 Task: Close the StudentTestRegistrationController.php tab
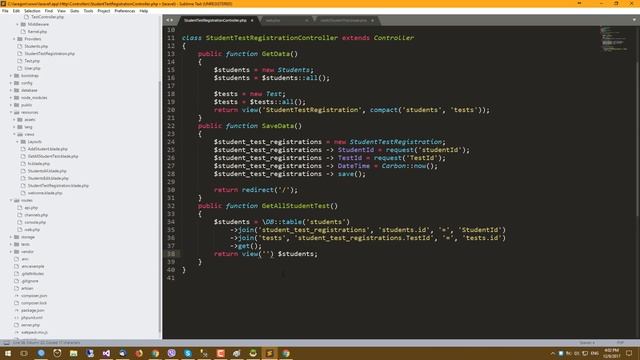pyautogui.click(x=252, y=20)
